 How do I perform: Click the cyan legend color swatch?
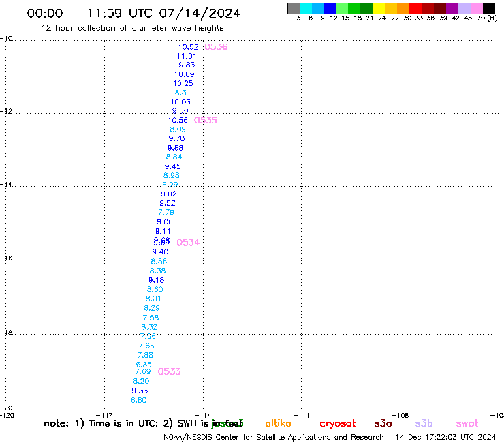coord(306,9)
